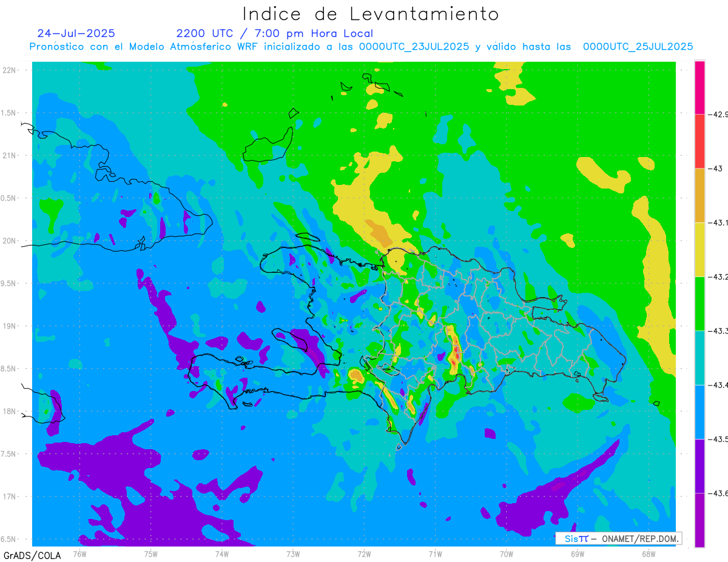728x562 pixels.
Task: Click the -42.9 colorbar value
Action: click(x=718, y=114)
